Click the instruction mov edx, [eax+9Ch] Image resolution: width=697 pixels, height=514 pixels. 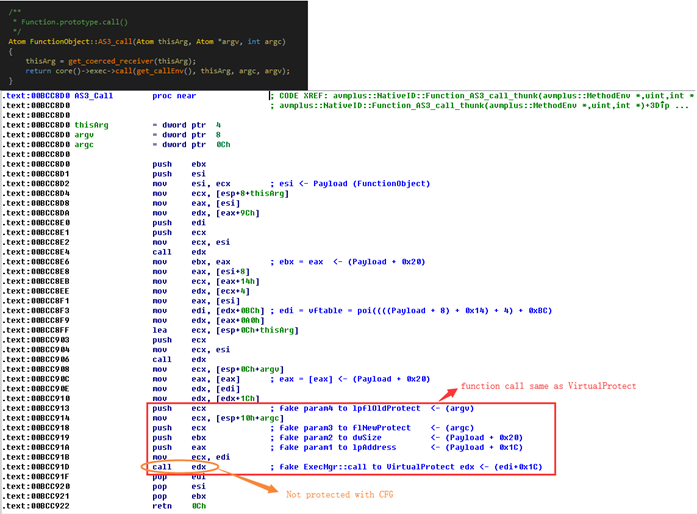click(x=206, y=213)
